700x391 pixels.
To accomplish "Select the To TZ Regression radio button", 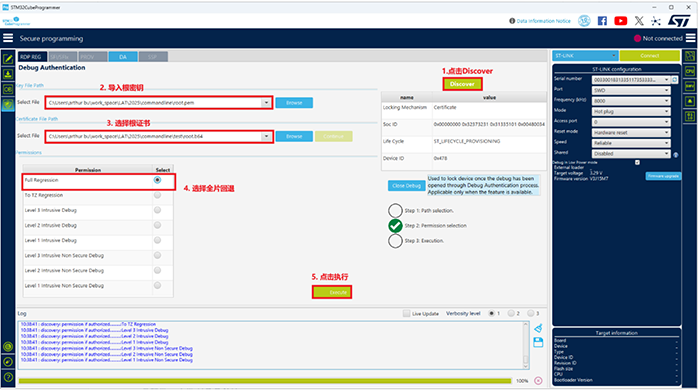I will [158, 195].
